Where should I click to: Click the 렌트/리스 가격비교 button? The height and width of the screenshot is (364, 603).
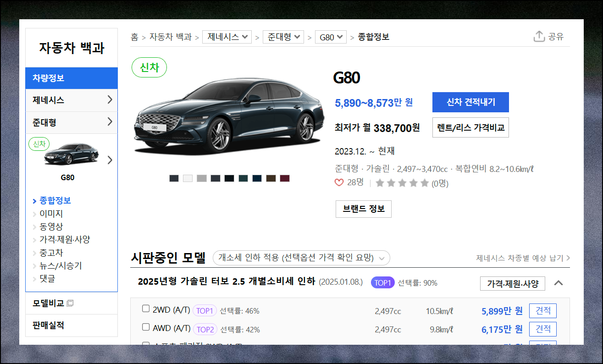(x=470, y=127)
